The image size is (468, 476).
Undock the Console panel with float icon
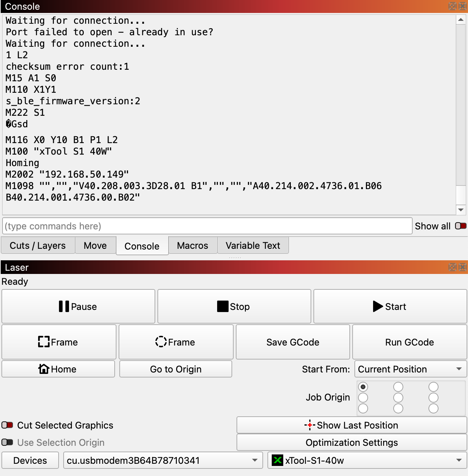coord(452,6)
